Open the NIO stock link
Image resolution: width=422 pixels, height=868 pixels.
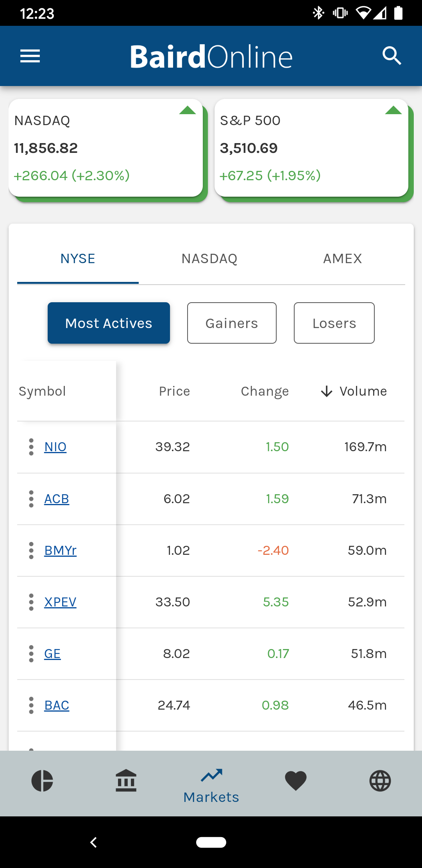pos(55,447)
